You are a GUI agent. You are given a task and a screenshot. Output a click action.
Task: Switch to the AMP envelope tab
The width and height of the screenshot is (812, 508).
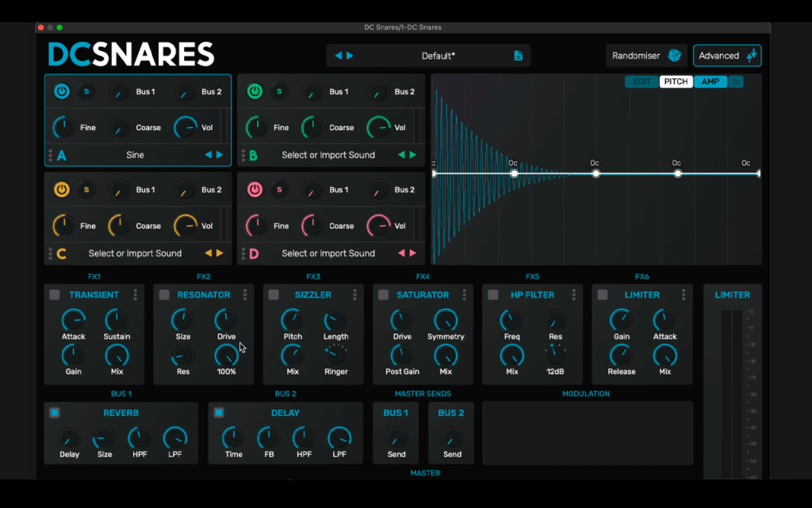tap(710, 82)
